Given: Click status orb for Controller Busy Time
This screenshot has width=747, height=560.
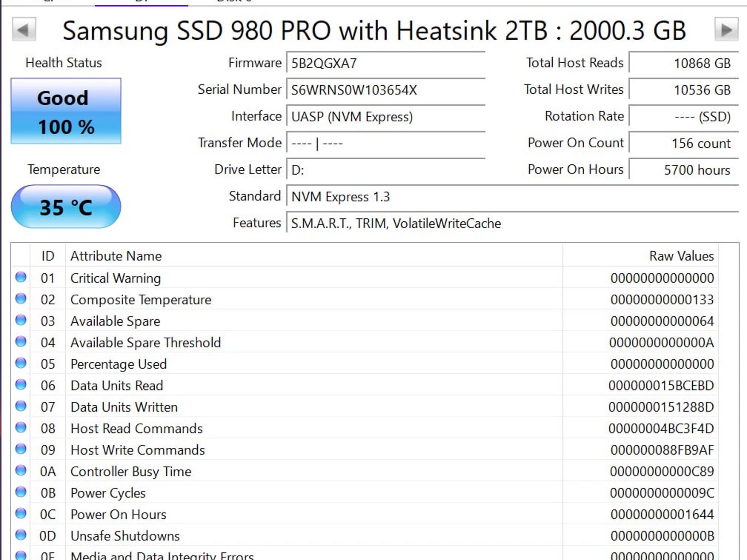Looking at the screenshot, I should (21, 471).
